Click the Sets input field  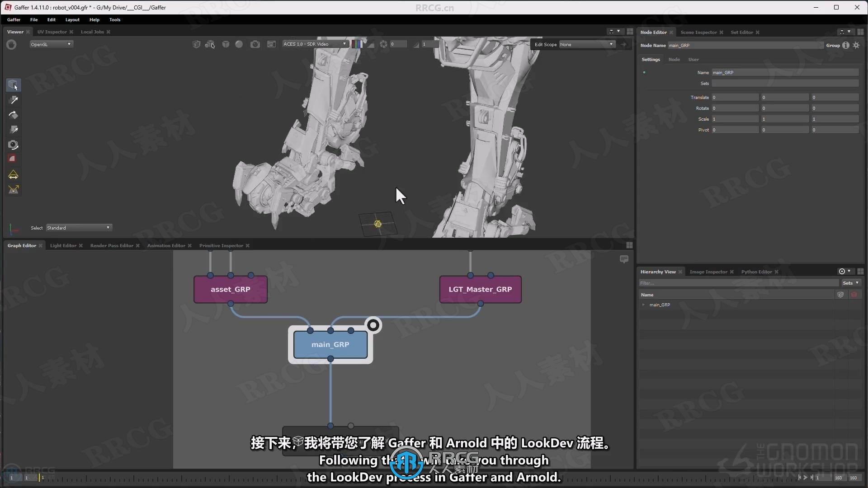click(785, 84)
